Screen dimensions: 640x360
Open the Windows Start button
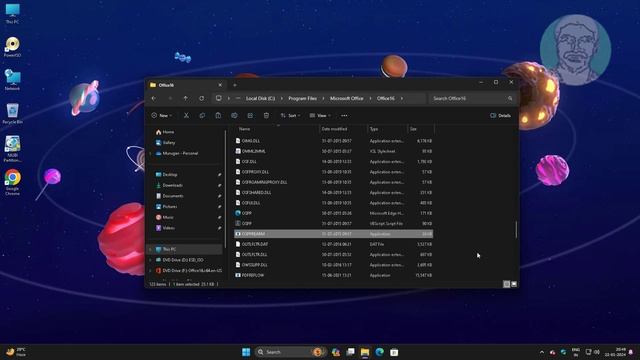(246, 352)
